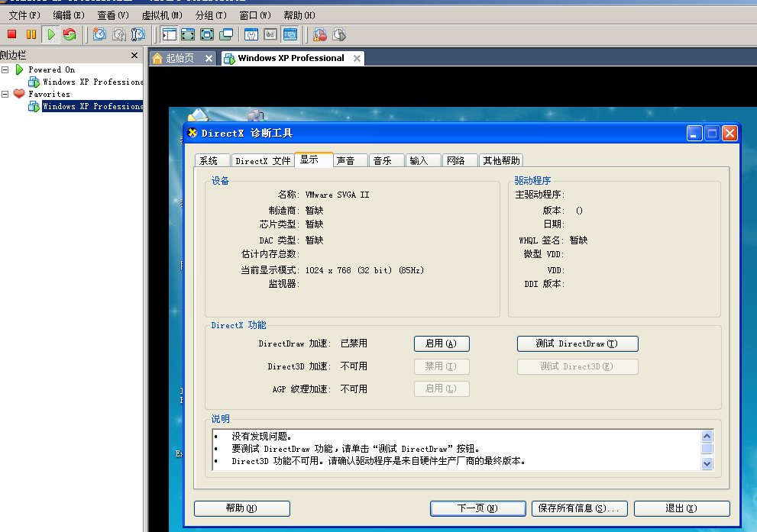Click the quick switch mode icon

point(188,34)
